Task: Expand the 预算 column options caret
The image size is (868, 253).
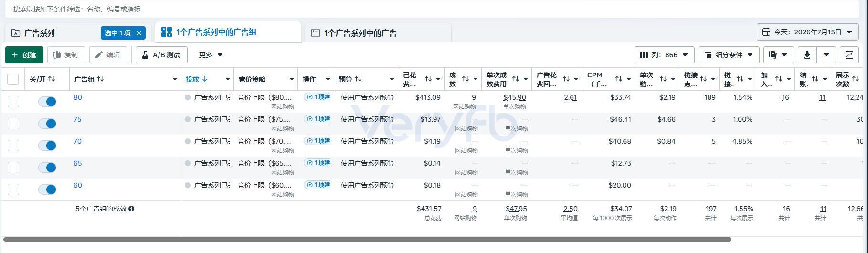Action: pos(392,79)
